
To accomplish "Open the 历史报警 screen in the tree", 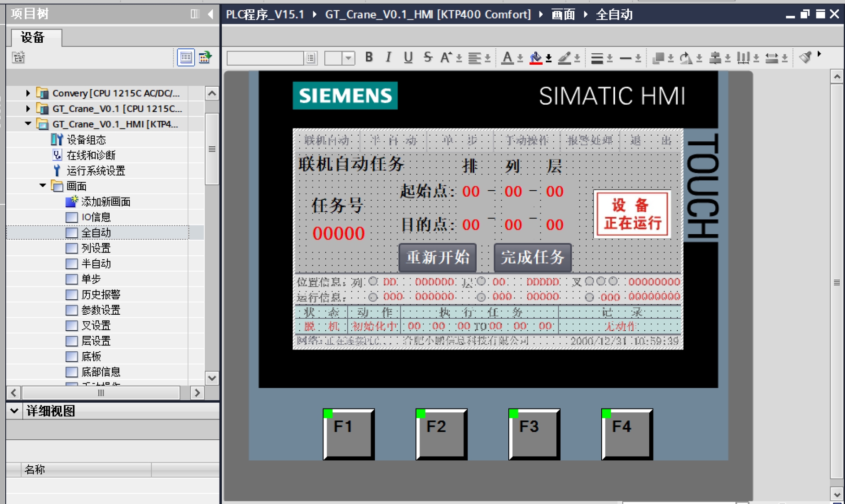I will 100,294.
